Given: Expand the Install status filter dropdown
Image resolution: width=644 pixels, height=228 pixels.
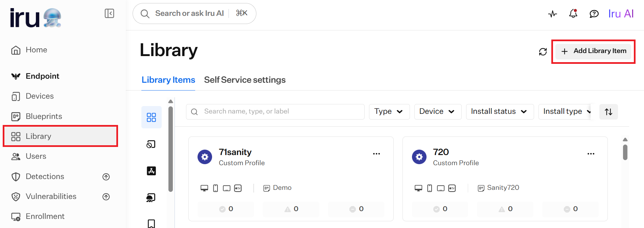Looking at the screenshot, I should tap(500, 112).
